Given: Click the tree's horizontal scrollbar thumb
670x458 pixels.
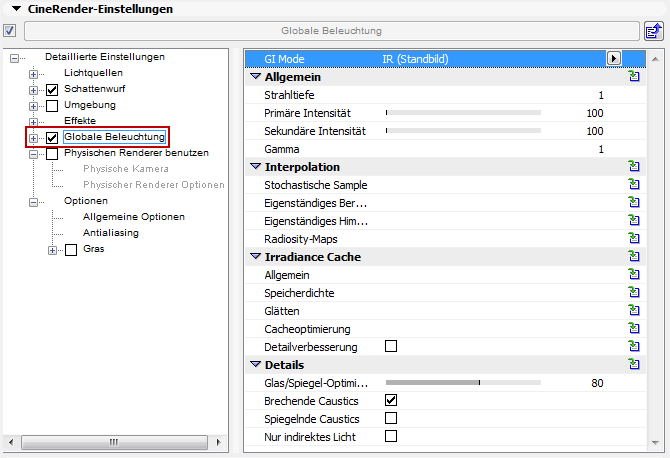Looking at the screenshot, I should [x=114, y=442].
